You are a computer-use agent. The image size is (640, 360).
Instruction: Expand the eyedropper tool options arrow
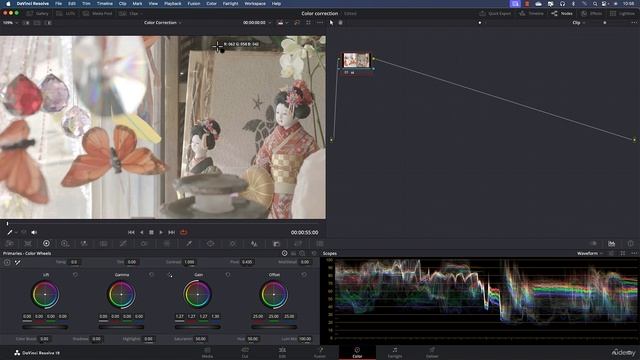pyautogui.click(x=16, y=232)
